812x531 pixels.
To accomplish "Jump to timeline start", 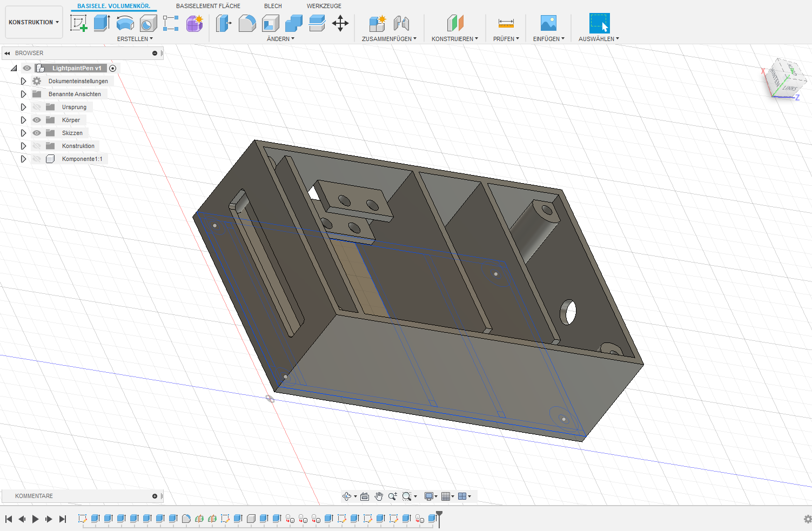I will pyautogui.click(x=9, y=519).
